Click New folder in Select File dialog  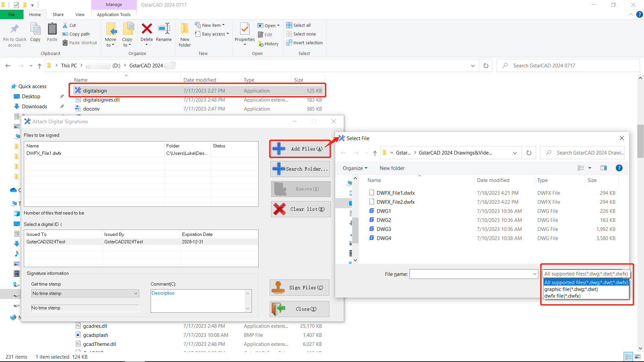click(x=392, y=168)
